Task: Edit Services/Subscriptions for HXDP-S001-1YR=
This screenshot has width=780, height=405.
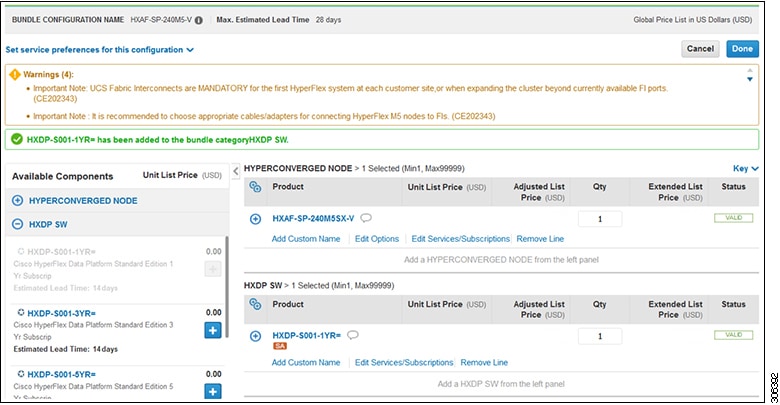Action: (x=404, y=363)
